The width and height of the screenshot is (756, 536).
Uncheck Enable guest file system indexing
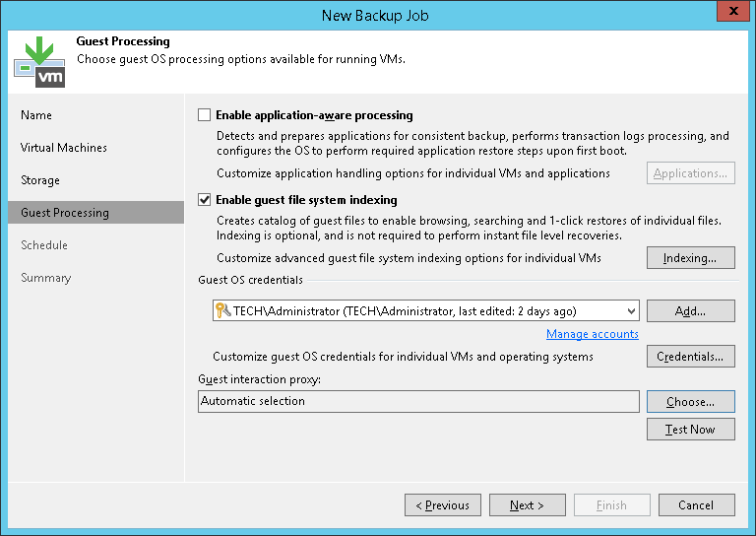[x=205, y=200]
